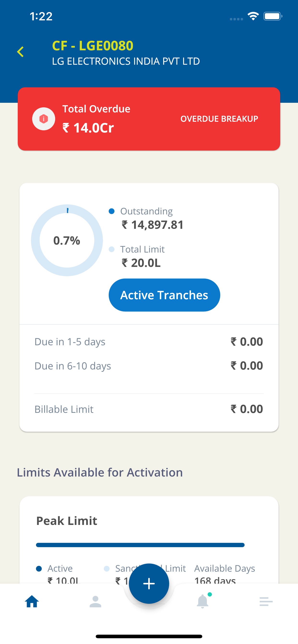Viewport: 298px width, 644px height.
Task: Select the Due in 1-5 days row
Action: tap(149, 342)
